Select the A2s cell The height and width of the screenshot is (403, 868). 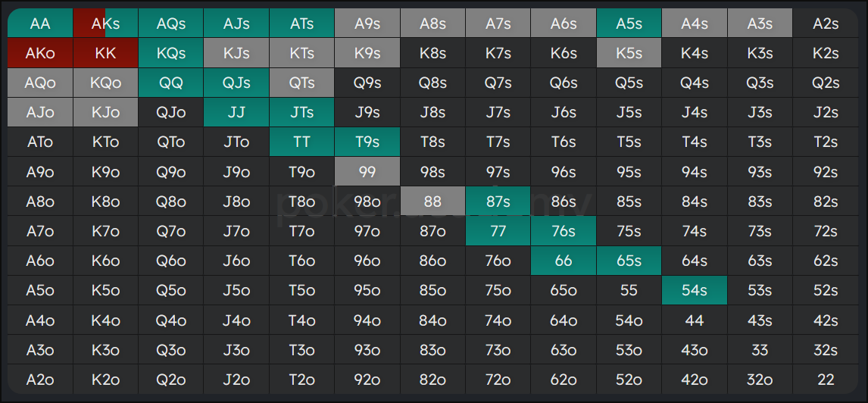pyautogui.click(x=826, y=23)
